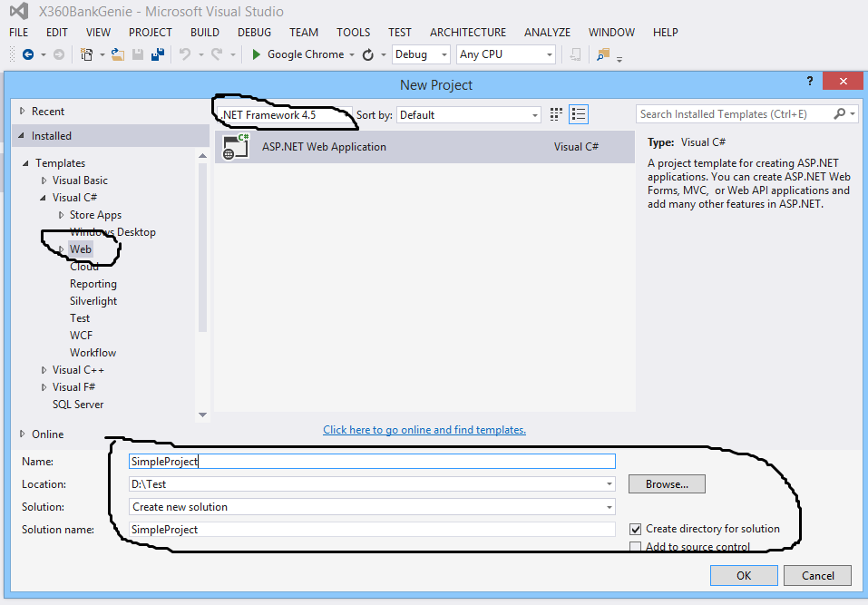Open online templates via the link
Screen dimensions: 868x605
pyautogui.click(x=424, y=429)
